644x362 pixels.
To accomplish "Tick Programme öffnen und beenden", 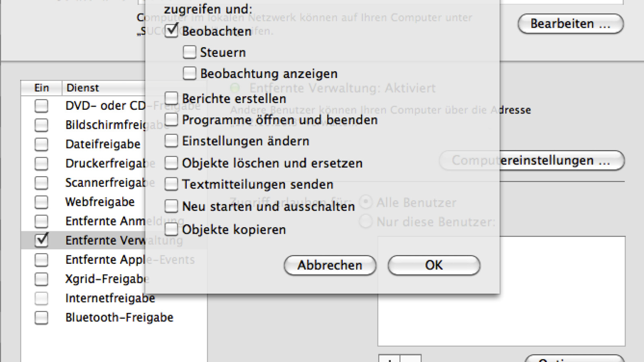I will click(171, 119).
